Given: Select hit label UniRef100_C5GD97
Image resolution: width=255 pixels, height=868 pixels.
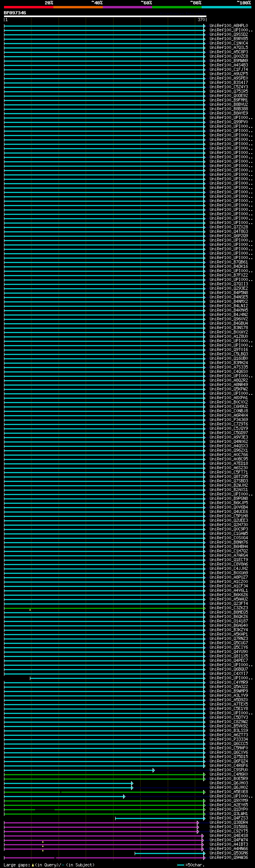Looking at the screenshot, I should pos(229,433).
